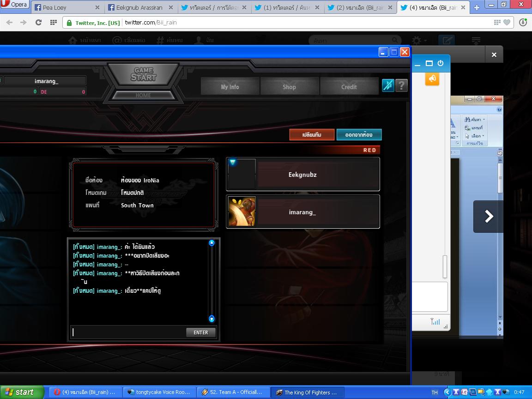The image size is (532, 399).
Task: Click the map name text "South Town"
Action: 137,205
